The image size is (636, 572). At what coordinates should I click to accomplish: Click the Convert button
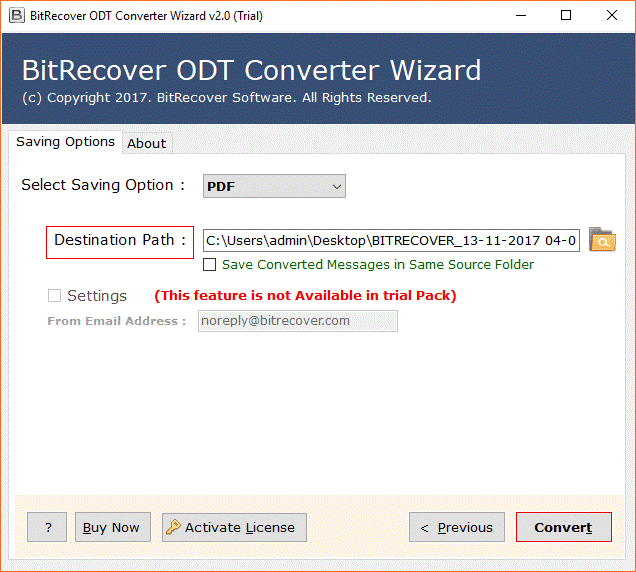(x=564, y=527)
